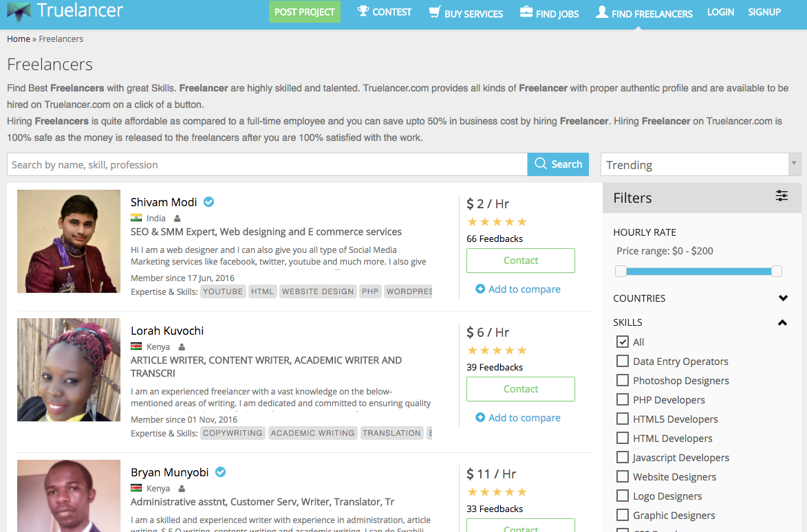Check the Photoshop Designers checkbox
Viewport: 807px width, 532px height.
click(x=622, y=380)
